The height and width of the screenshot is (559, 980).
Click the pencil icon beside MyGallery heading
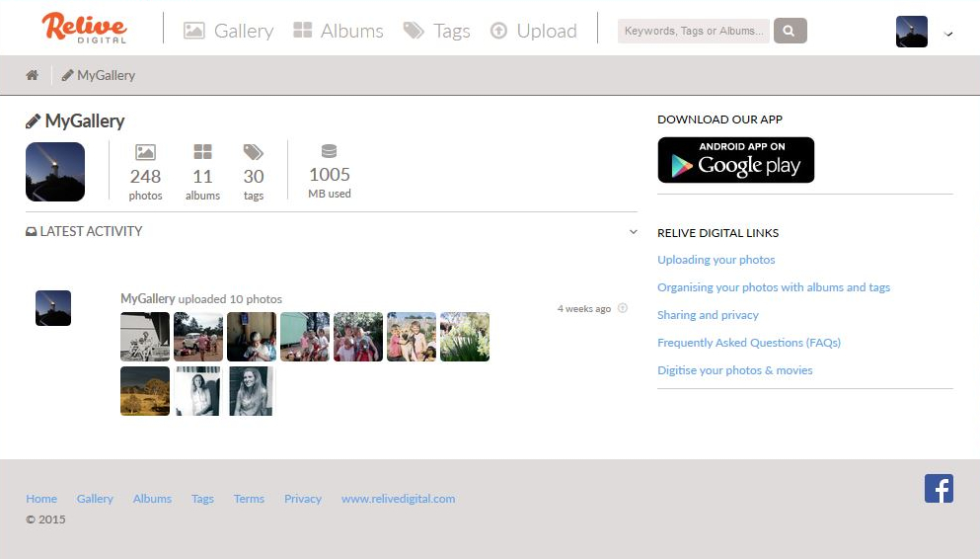click(33, 121)
